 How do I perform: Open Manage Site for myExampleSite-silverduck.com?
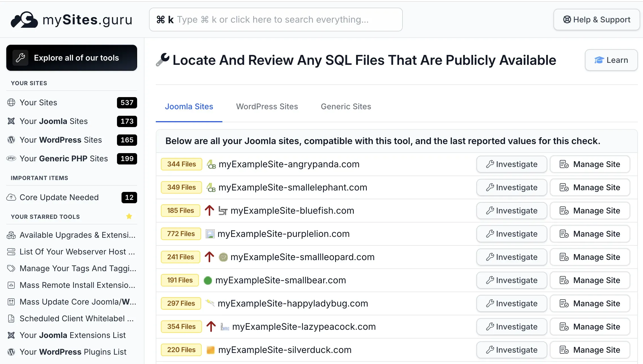tap(589, 350)
